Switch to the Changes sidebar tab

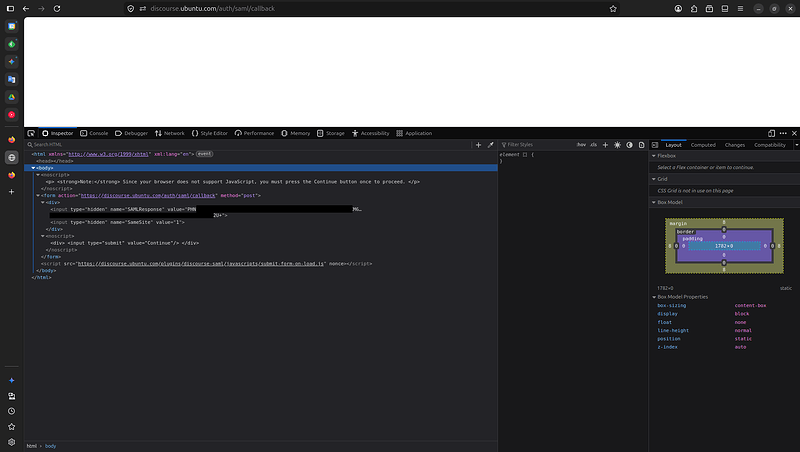click(x=735, y=145)
